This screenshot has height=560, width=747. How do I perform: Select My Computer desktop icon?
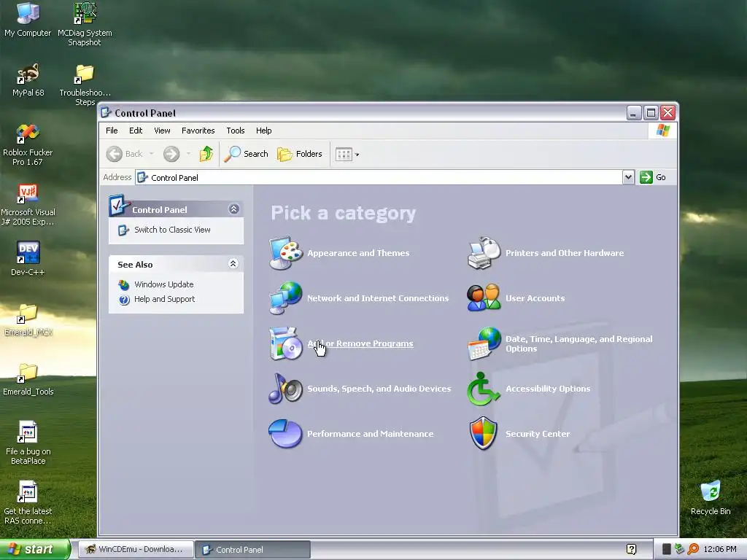(28, 20)
